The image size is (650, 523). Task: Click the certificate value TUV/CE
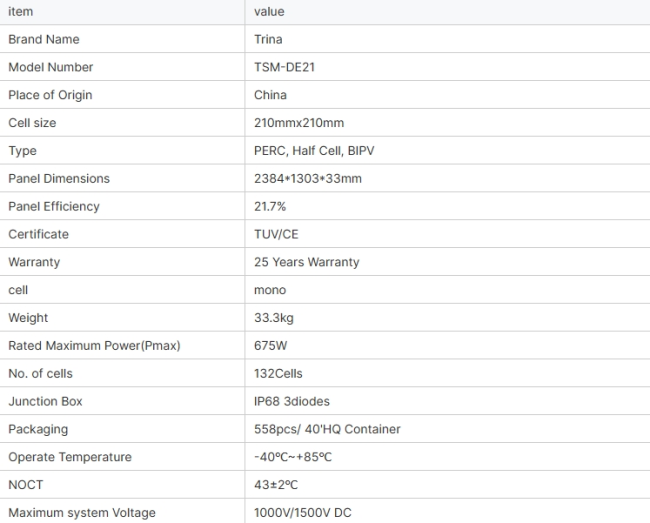click(x=276, y=234)
